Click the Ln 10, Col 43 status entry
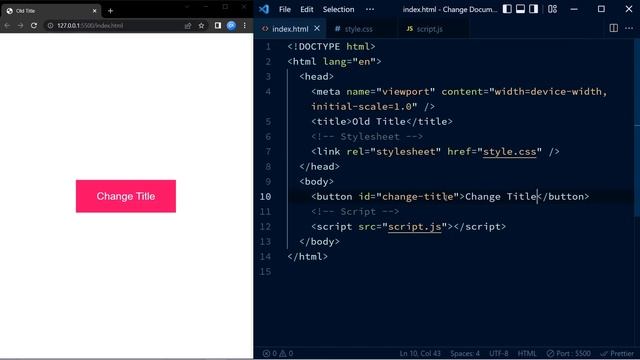The width and height of the screenshot is (640, 360). (x=420, y=353)
